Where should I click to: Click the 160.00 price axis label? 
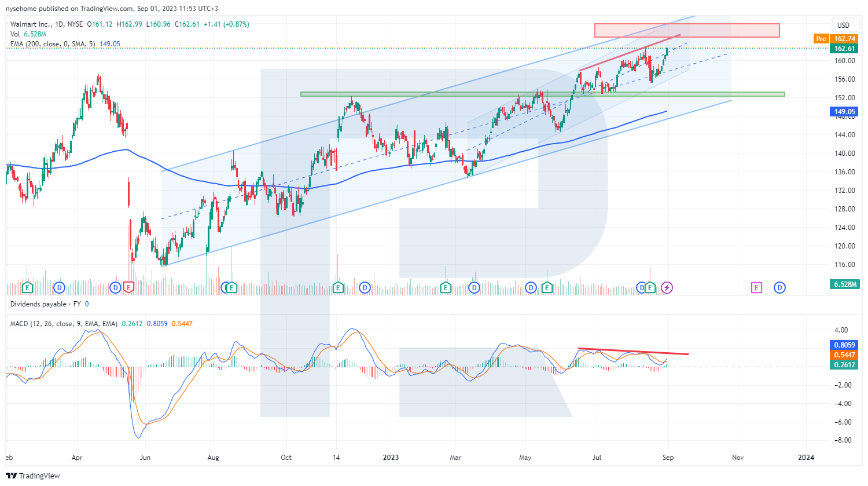845,61
